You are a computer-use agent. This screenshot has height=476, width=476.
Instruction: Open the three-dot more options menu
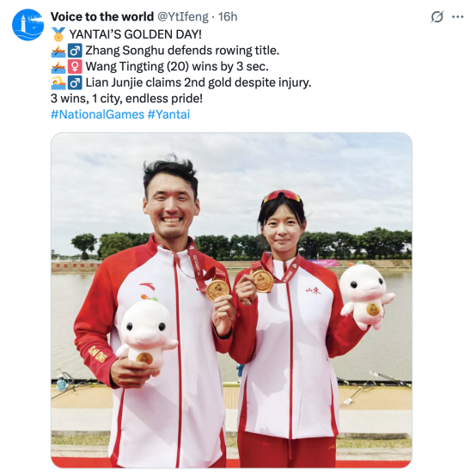pos(457,17)
